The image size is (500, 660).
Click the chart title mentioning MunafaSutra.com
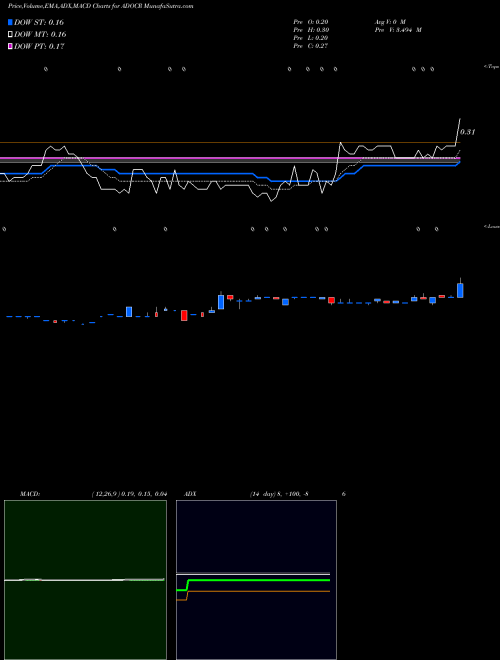coord(101,6)
